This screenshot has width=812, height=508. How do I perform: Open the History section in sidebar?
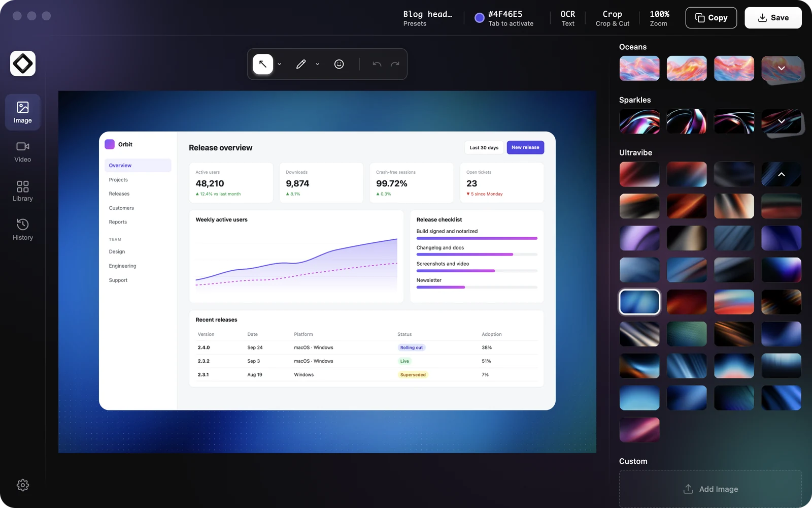point(23,230)
